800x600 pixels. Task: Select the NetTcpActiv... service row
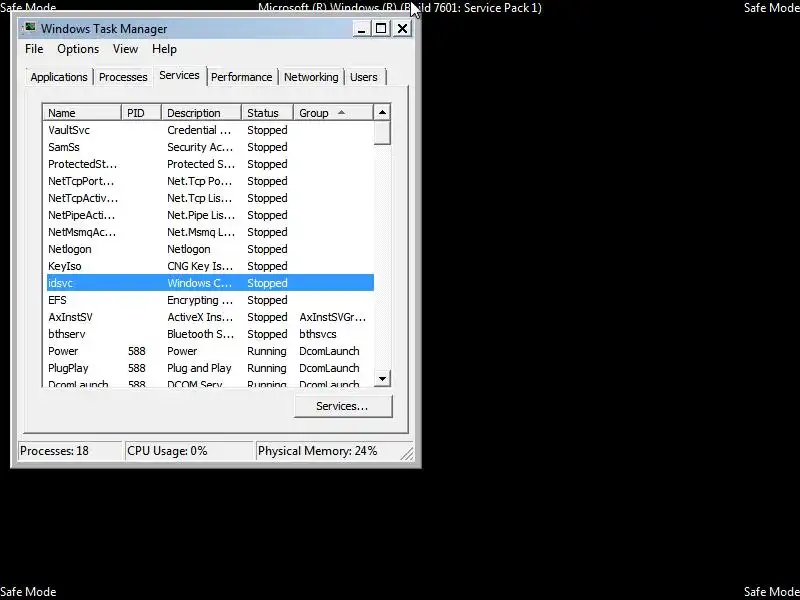(x=210, y=198)
